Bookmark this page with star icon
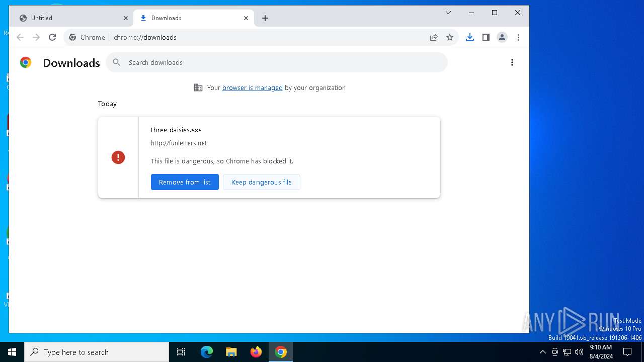Image resolution: width=644 pixels, height=362 pixels. coord(450,37)
